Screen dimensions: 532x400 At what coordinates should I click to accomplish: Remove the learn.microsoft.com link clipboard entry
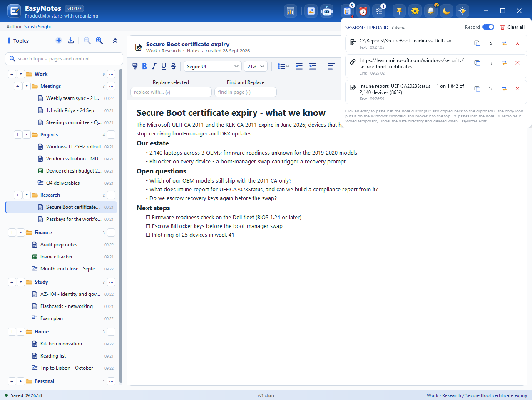coord(517,63)
